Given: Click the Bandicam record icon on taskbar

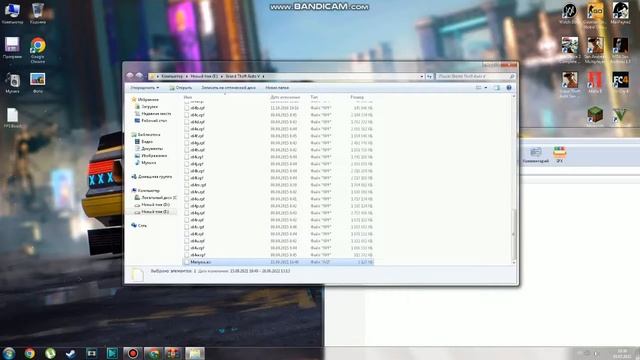Looking at the screenshot, I should click(x=133, y=353).
